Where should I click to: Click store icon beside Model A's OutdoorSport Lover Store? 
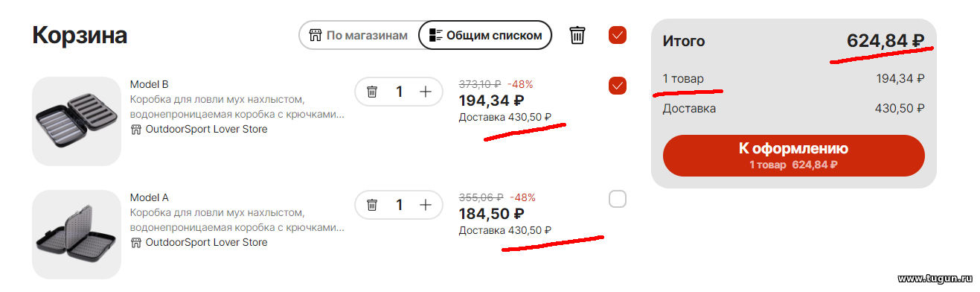[x=136, y=243]
